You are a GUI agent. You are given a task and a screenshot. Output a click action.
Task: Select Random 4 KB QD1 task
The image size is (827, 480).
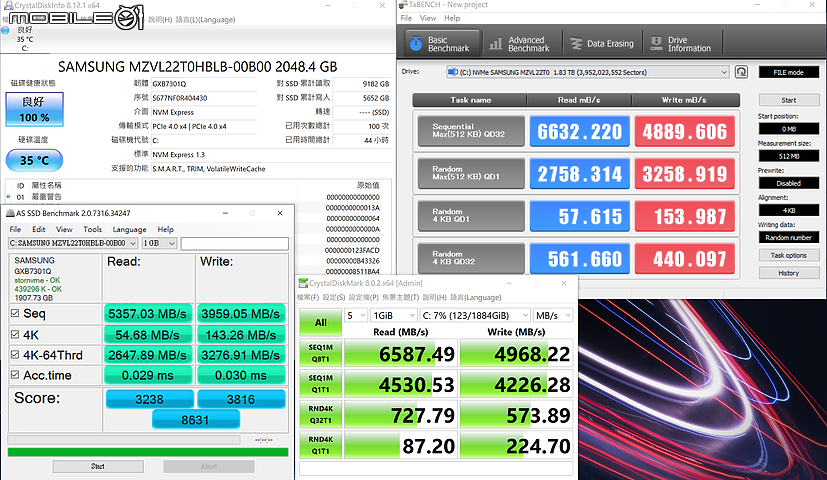click(471, 216)
